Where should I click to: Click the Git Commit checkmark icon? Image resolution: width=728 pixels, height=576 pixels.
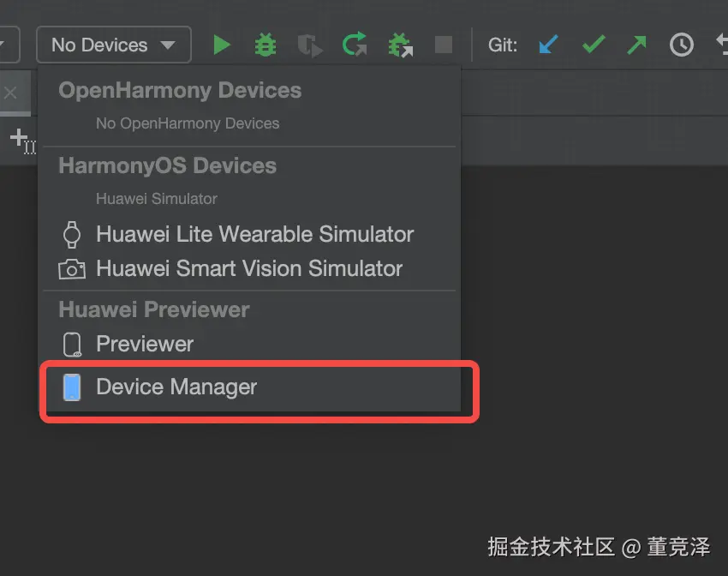click(594, 45)
